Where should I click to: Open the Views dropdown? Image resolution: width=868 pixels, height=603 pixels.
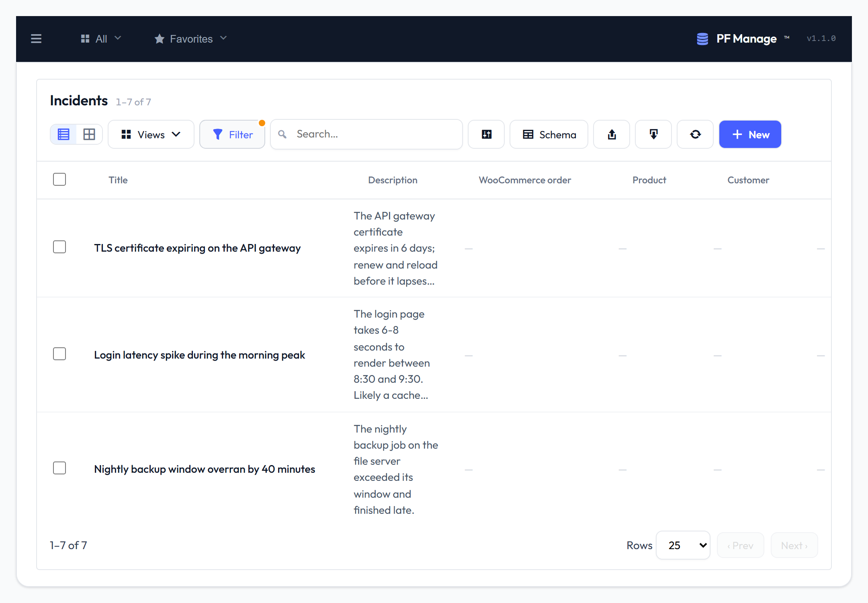tap(151, 134)
